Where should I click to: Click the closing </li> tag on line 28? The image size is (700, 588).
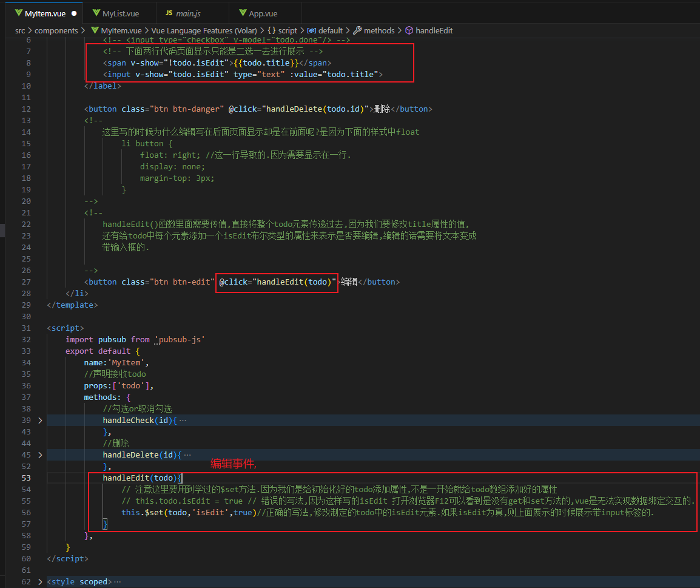(x=77, y=293)
